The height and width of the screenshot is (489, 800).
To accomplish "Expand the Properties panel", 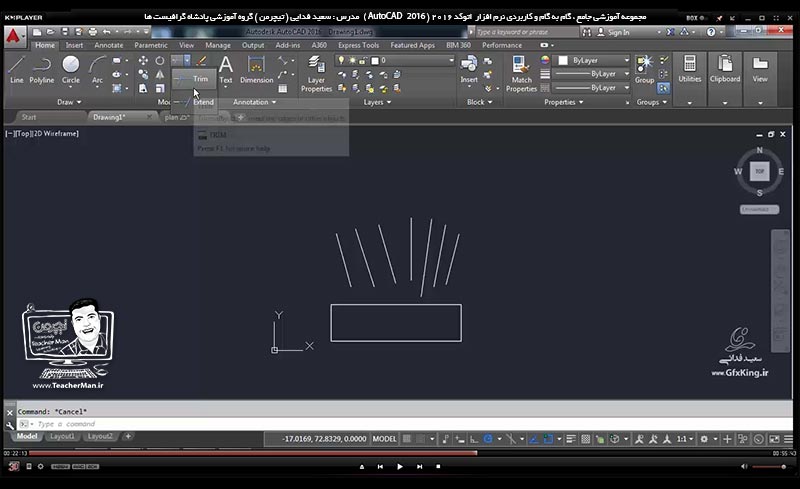I will coord(564,102).
